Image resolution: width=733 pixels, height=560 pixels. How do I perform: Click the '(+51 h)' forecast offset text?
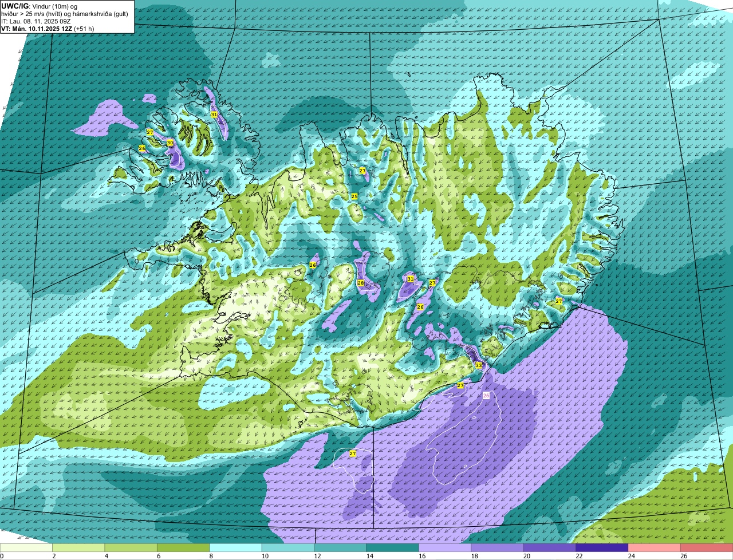pyautogui.click(x=84, y=28)
